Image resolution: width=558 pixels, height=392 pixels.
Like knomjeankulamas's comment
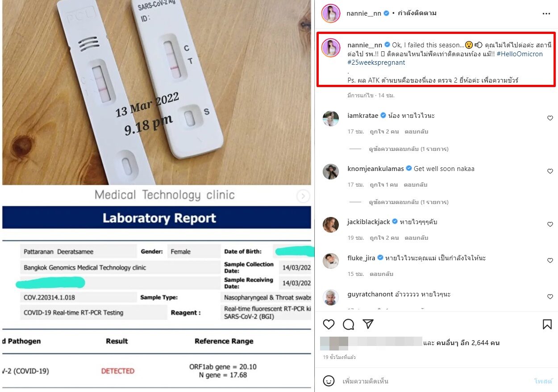point(550,171)
